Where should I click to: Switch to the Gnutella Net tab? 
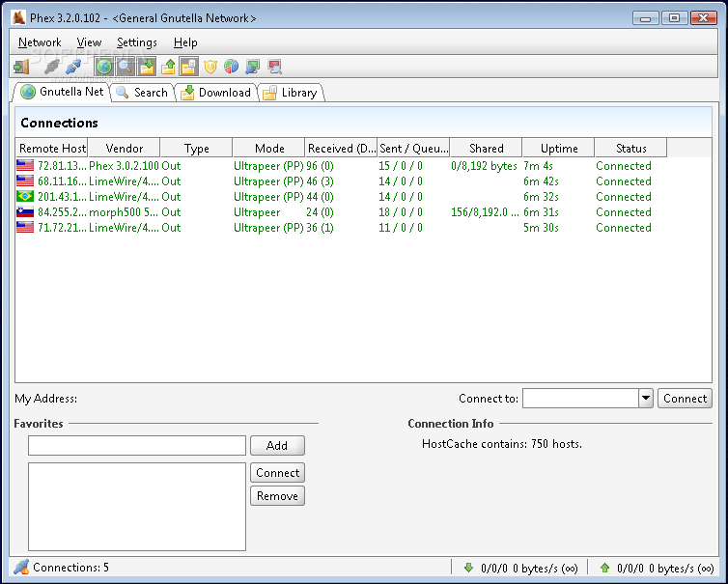[62, 92]
